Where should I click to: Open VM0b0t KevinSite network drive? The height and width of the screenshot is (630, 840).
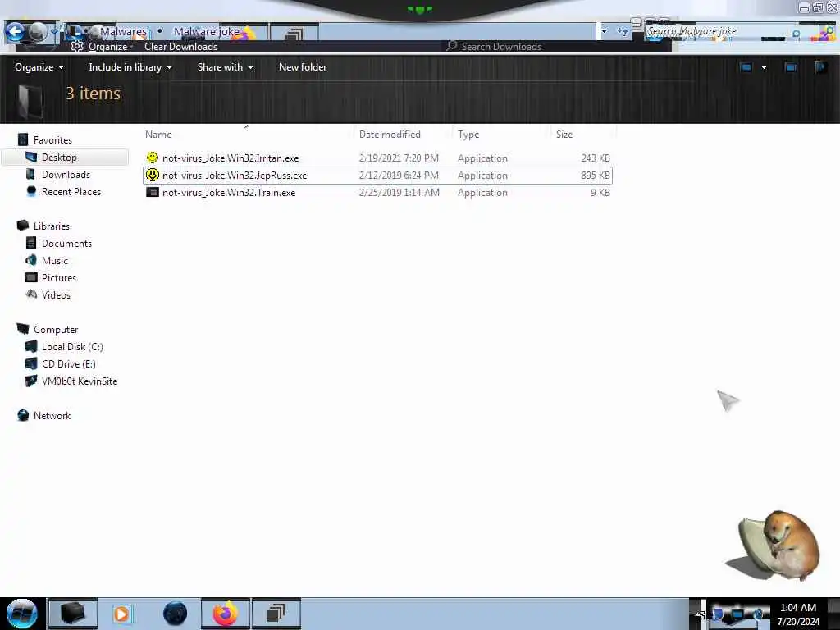80,381
